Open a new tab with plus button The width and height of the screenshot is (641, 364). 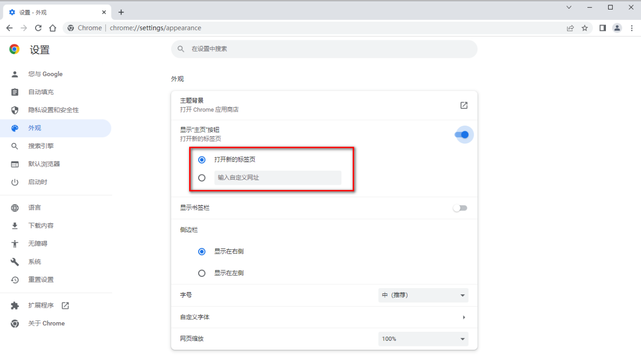[x=121, y=12]
